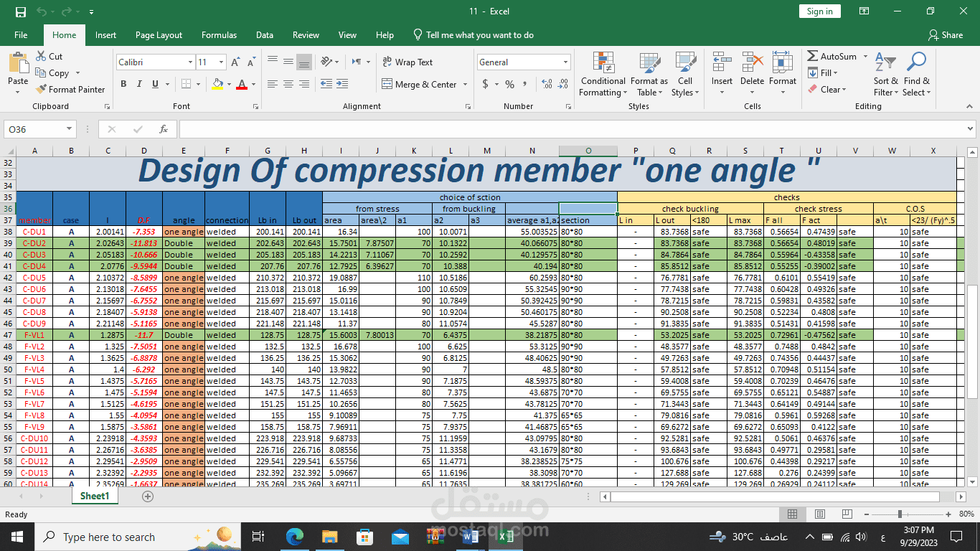
Task: Click the Save icon in title bar
Action: coord(20,11)
